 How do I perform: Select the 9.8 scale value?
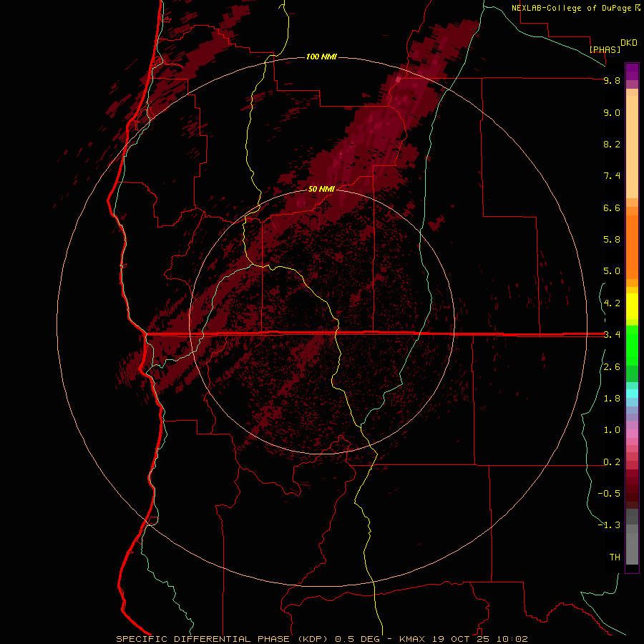tap(612, 80)
